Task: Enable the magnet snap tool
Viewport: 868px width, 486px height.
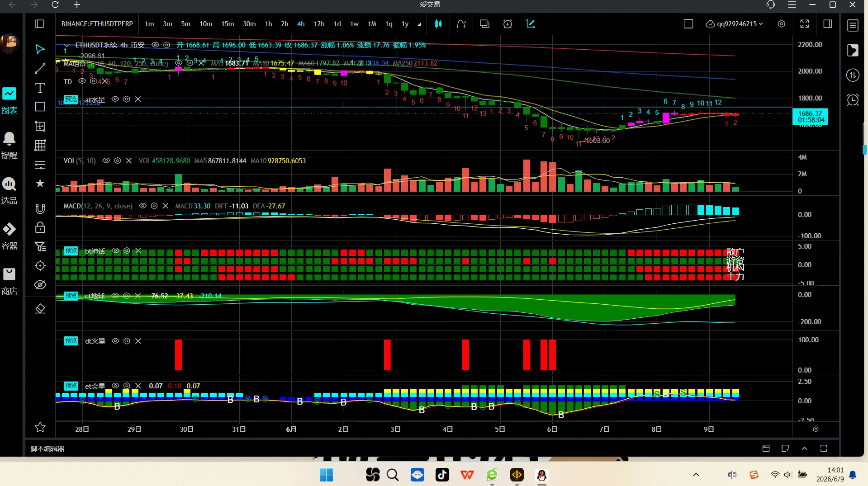Action: point(40,208)
